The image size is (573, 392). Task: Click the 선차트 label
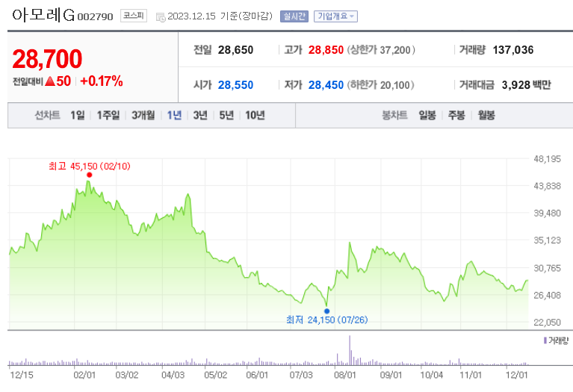click(47, 116)
